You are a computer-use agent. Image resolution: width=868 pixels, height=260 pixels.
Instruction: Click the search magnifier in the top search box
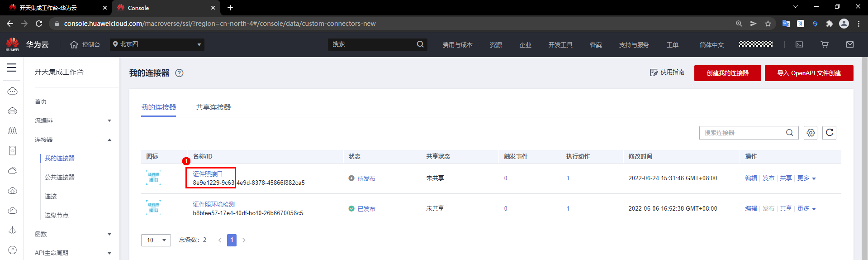coord(420,44)
